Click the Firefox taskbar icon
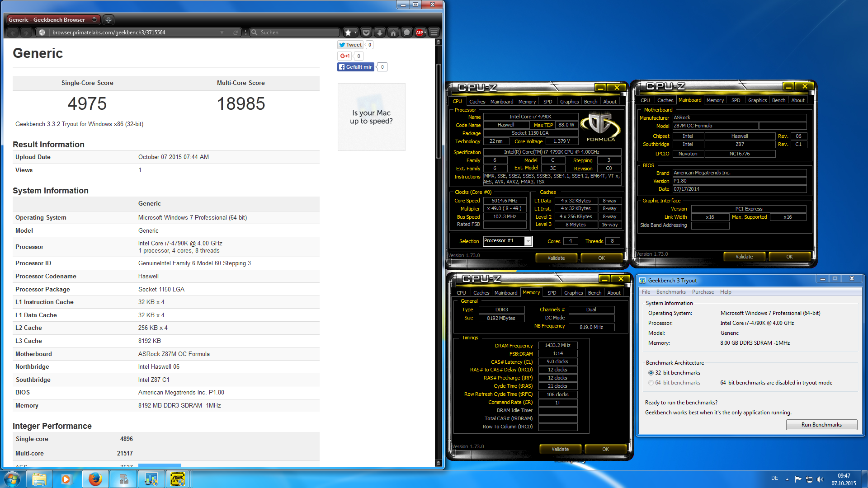The width and height of the screenshot is (868, 488). pos(95,479)
